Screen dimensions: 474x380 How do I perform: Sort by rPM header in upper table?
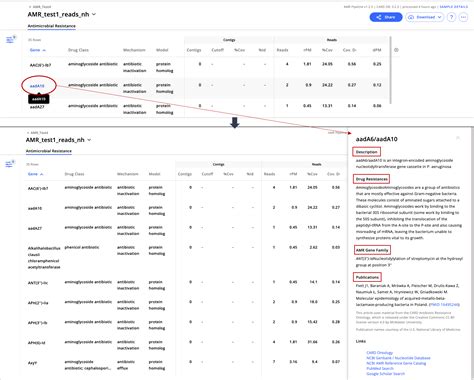click(x=307, y=50)
